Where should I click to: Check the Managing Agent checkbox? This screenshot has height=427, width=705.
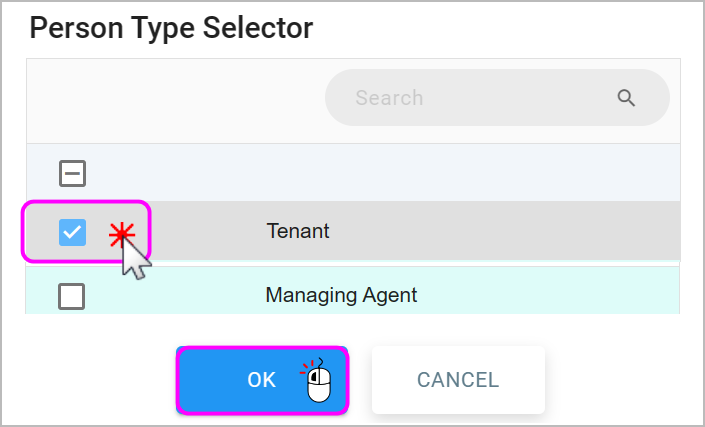[71, 296]
